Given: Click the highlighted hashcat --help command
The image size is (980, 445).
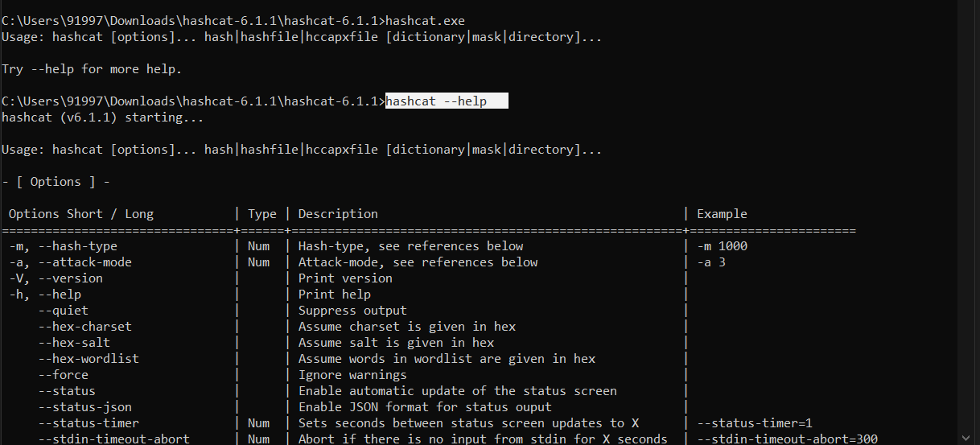Looking at the screenshot, I should click(436, 101).
